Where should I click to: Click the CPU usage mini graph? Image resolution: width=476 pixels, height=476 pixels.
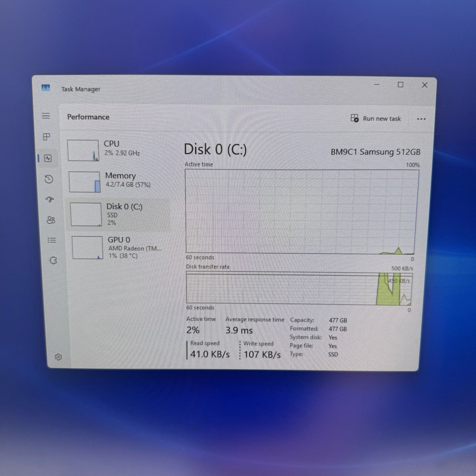pos(83,151)
